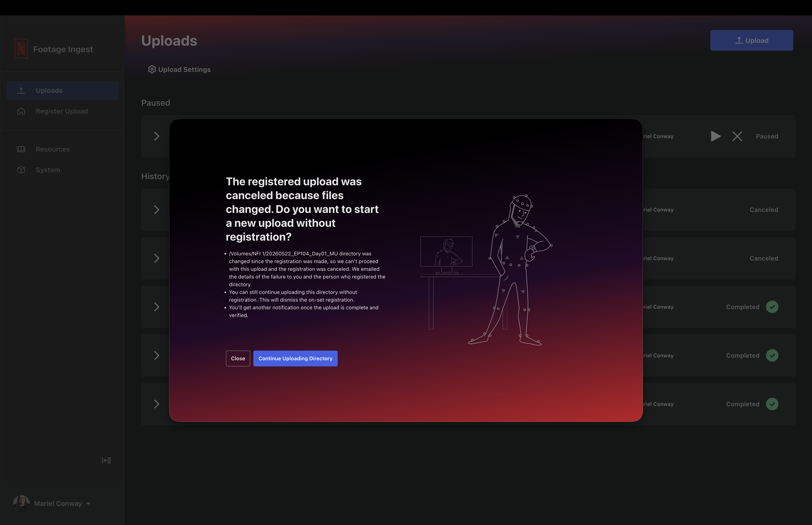Image resolution: width=812 pixels, height=525 pixels.
Task: Collapse the sidebar with the collapse icon
Action: (x=106, y=460)
